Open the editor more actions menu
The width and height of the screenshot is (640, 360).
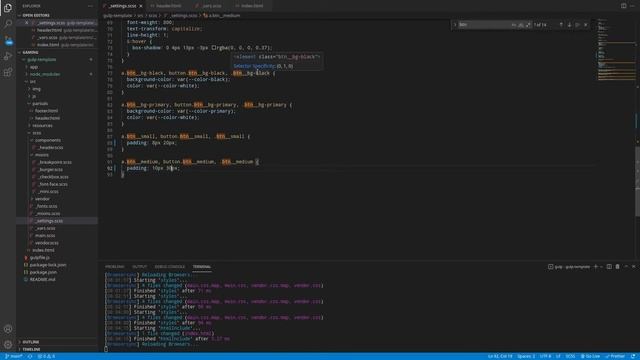pyautogui.click(x=633, y=6)
